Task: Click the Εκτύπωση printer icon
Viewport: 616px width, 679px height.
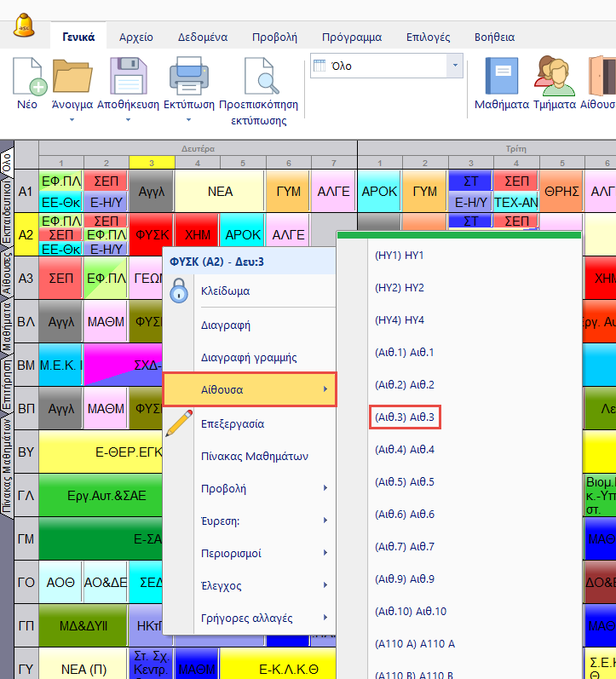Action: coord(188,78)
